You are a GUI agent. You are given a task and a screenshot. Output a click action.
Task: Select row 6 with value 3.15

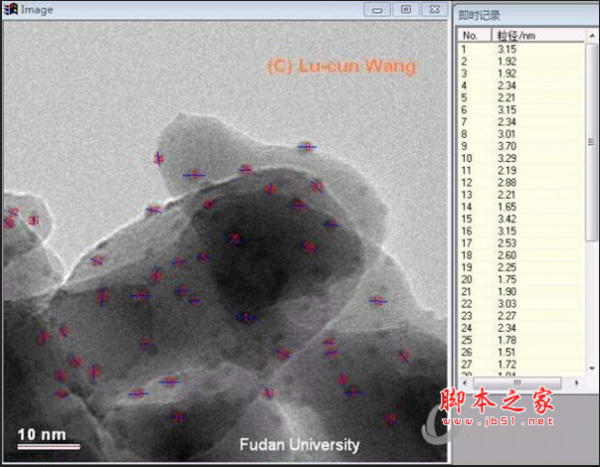point(521,110)
